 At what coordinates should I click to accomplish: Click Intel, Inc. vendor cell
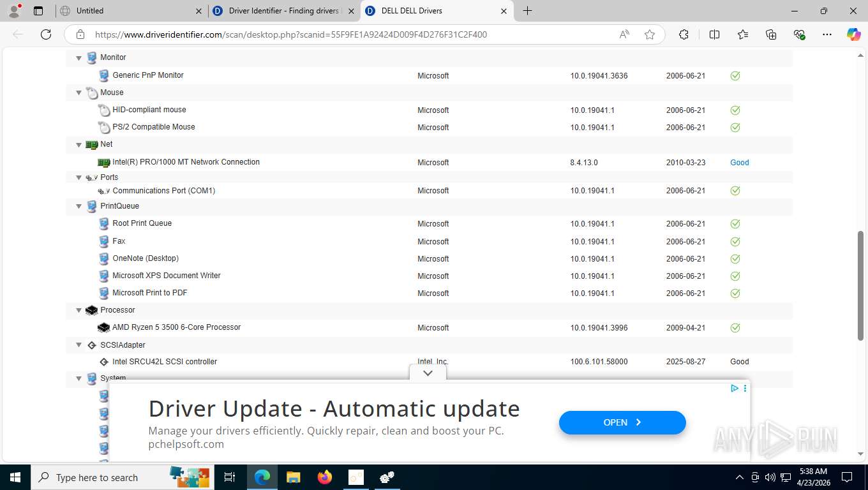433,362
